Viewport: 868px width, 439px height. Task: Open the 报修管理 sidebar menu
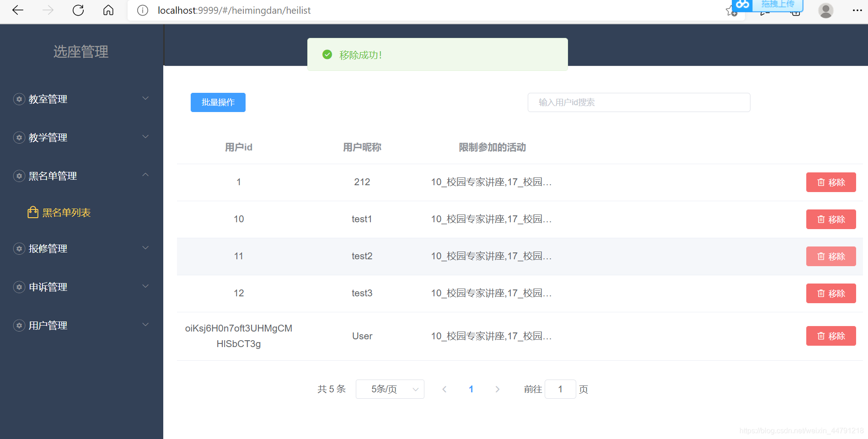pos(81,248)
